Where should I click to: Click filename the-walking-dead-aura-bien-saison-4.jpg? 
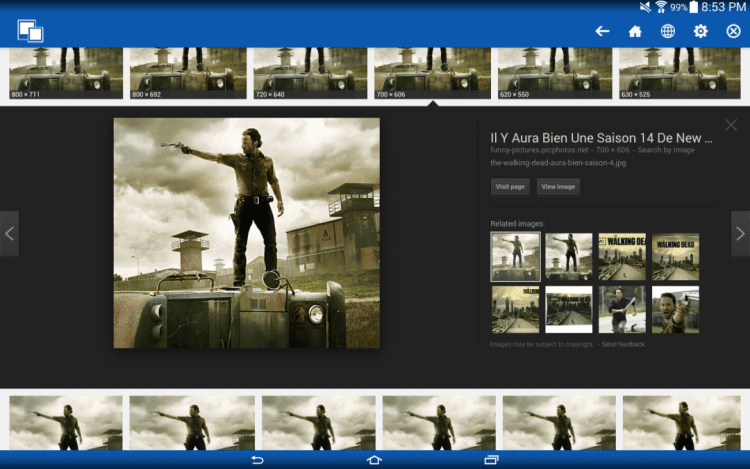point(558,163)
